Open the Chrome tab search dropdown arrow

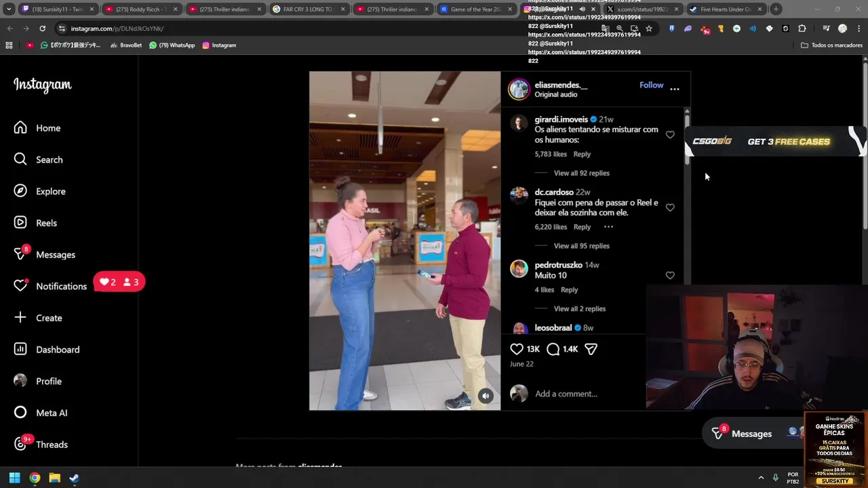pos(9,9)
